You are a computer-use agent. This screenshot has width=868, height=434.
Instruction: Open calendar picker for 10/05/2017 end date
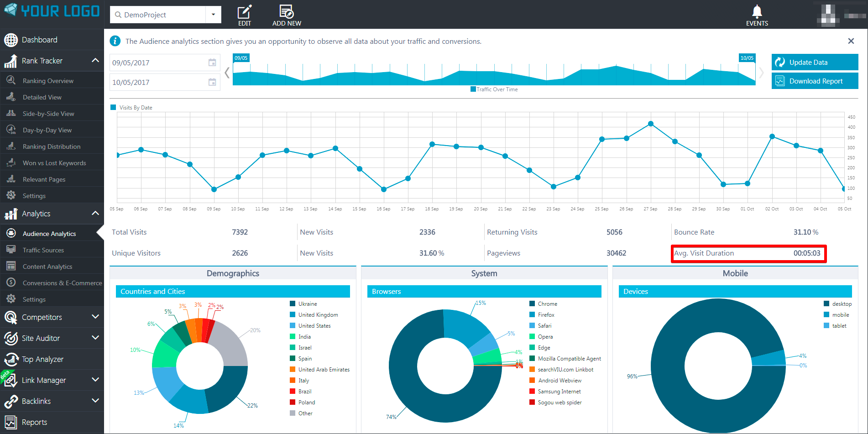pos(212,82)
